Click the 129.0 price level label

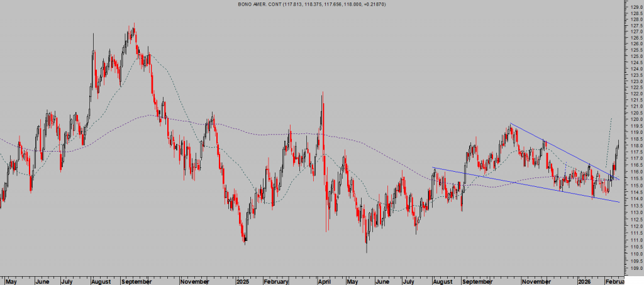tap(633, 6)
